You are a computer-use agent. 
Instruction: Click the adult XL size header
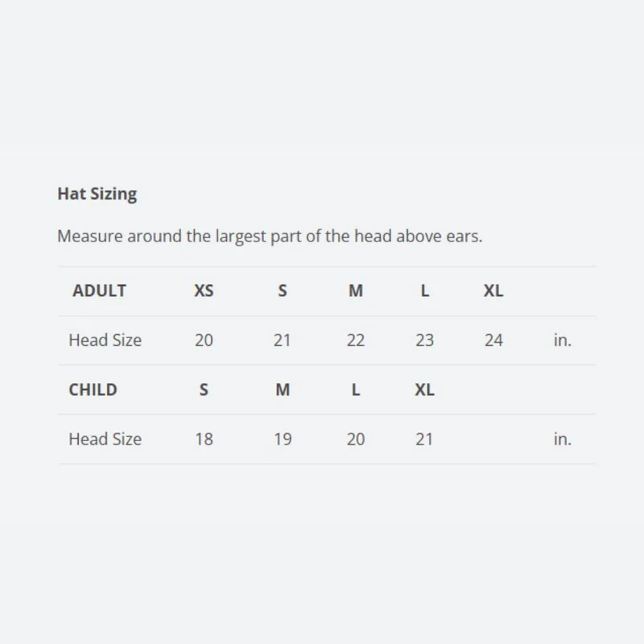[x=493, y=291]
